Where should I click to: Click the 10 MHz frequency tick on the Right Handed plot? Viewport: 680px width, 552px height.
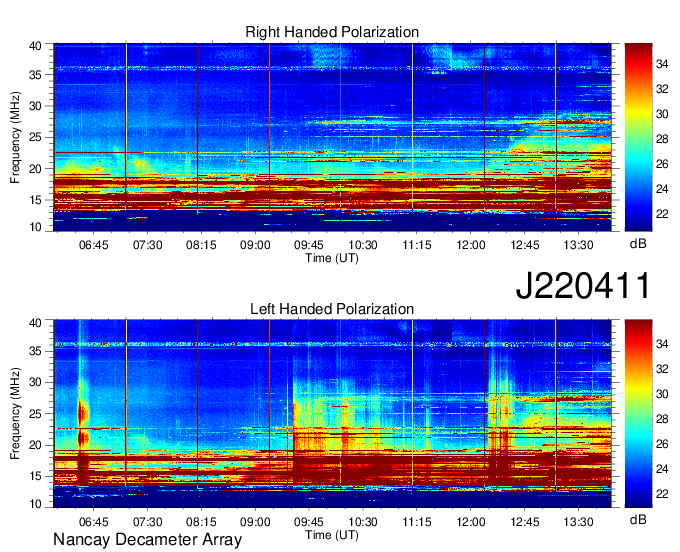point(35,226)
